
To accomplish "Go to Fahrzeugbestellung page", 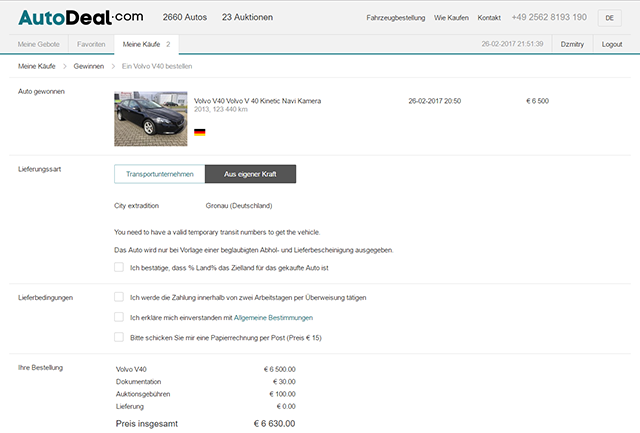I will tap(396, 18).
